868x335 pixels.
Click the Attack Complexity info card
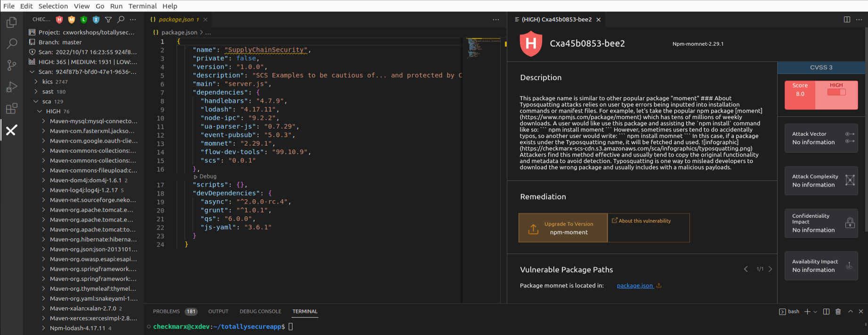(821, 180)
